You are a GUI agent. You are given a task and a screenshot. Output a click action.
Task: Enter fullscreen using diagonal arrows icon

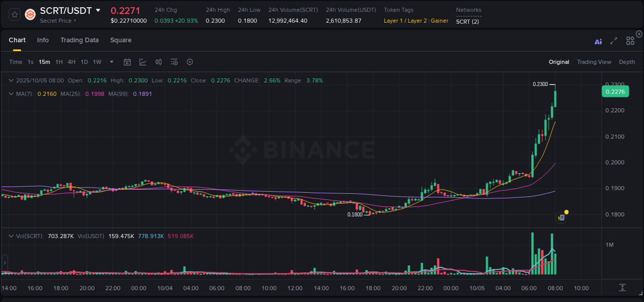point(614,41)
